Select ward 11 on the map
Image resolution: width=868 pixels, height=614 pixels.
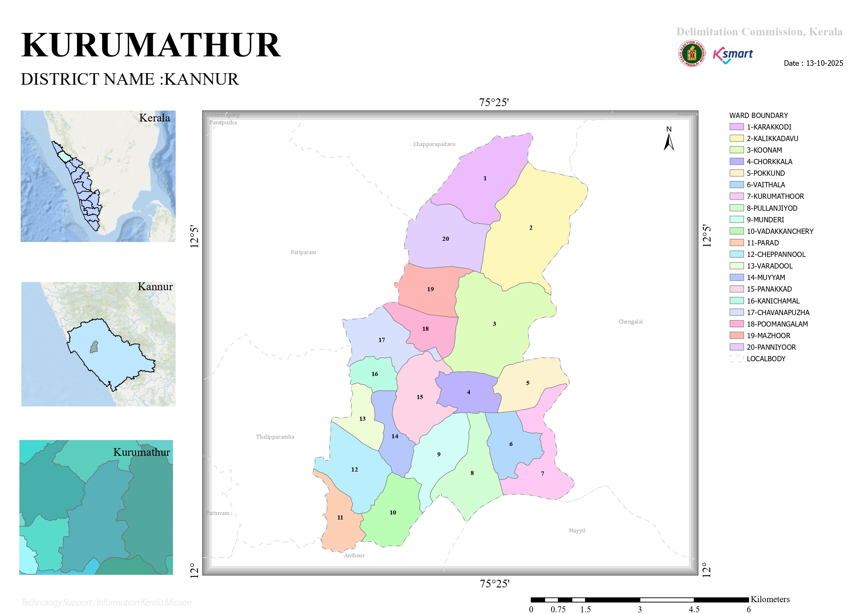(x=340, y=517)
